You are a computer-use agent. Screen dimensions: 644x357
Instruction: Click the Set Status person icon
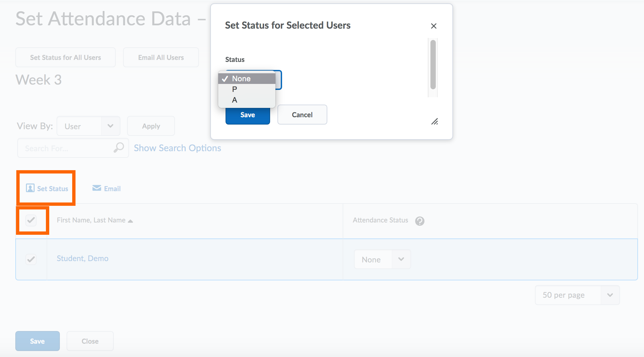[x=30, y=188]
